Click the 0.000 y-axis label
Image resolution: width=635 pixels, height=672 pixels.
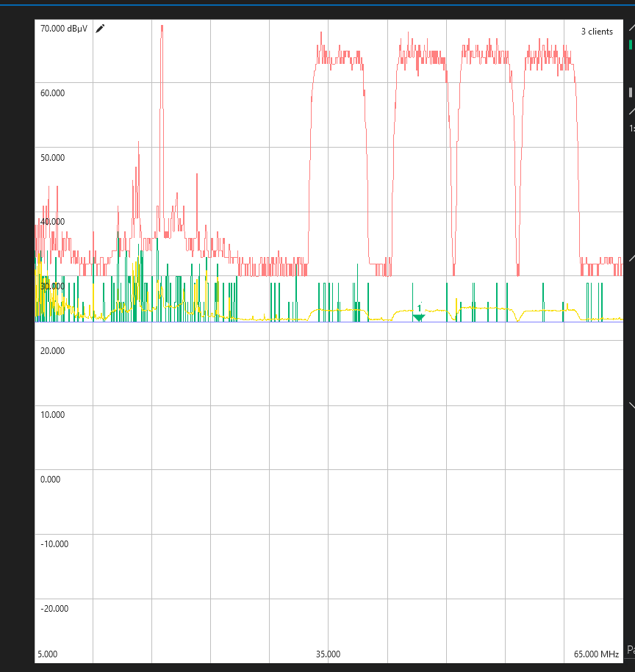[51, 480]
